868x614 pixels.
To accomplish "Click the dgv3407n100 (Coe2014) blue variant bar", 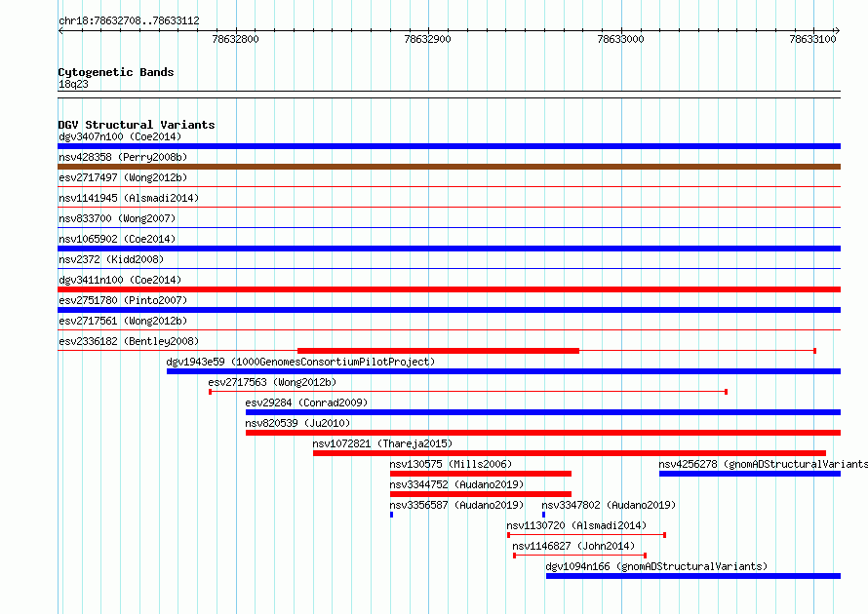I will click(449, 146).
